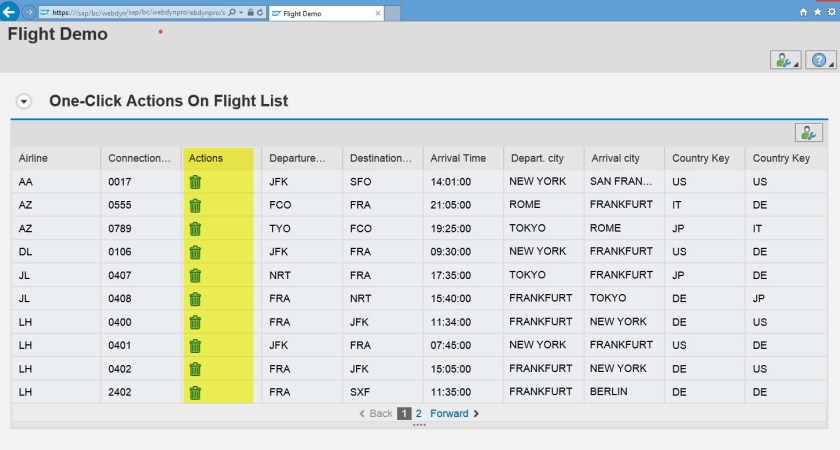Go back in the browser
840x450 pixels.
coord(9,11)
